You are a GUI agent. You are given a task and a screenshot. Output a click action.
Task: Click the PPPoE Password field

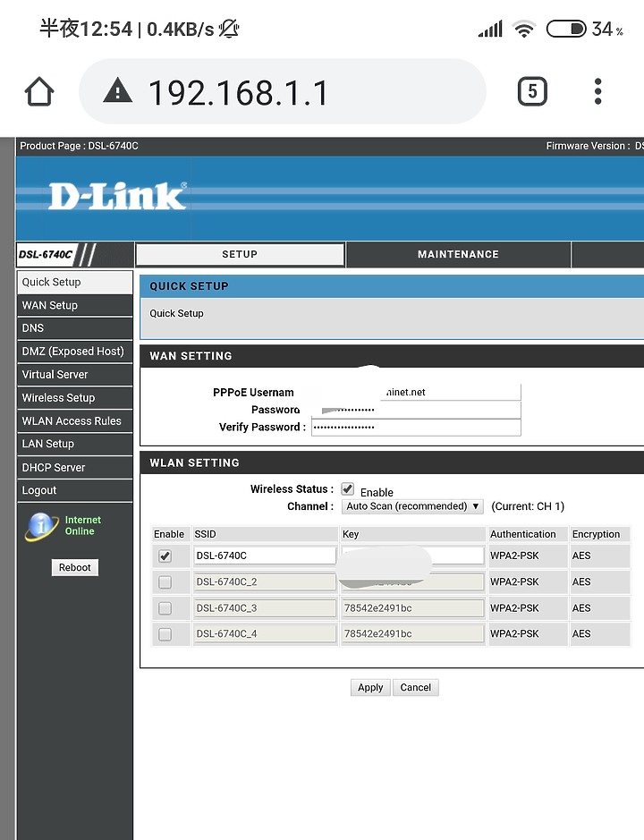[416, 410]
